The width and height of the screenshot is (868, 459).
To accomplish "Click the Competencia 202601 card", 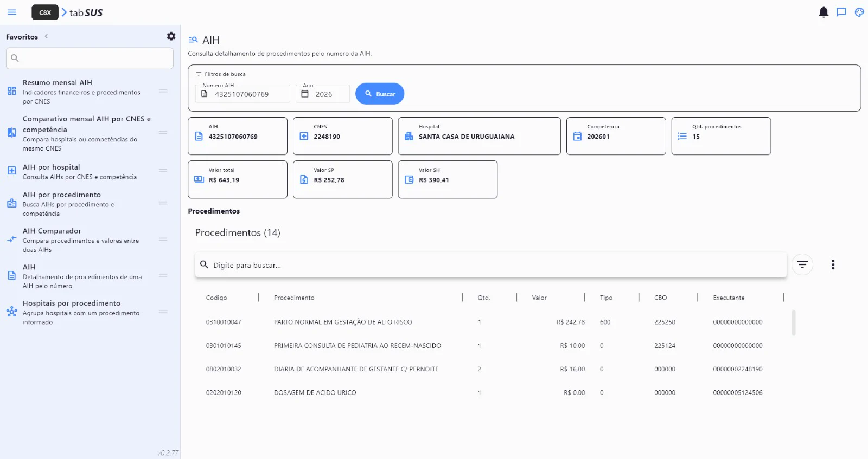I will (x=616, y=136).
